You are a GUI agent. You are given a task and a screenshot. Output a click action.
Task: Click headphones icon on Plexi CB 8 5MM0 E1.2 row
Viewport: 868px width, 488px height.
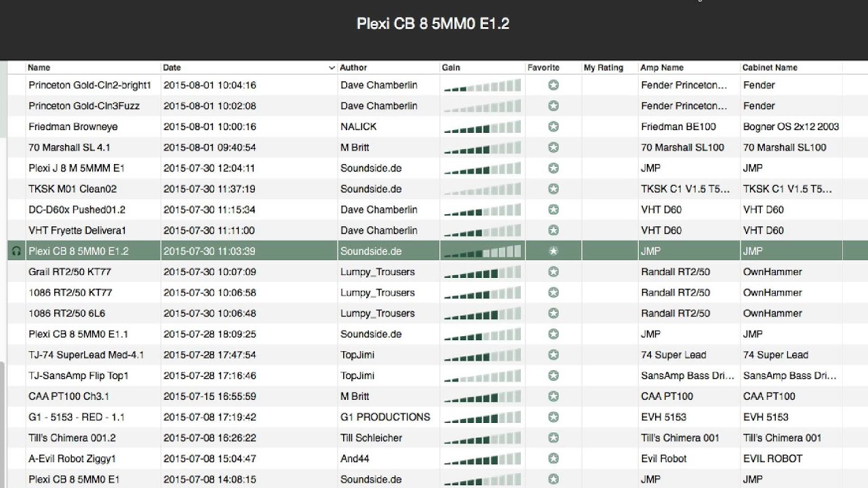[16, 251]
